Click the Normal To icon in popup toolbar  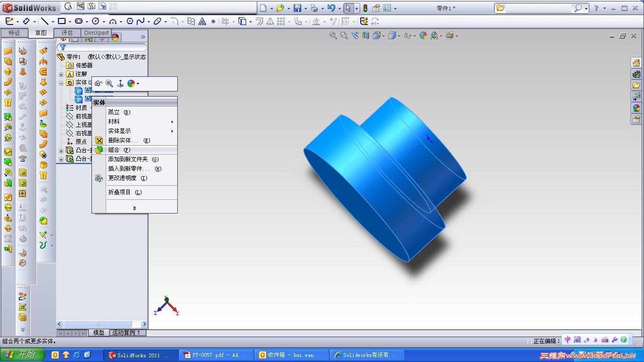tap(120, 83)
